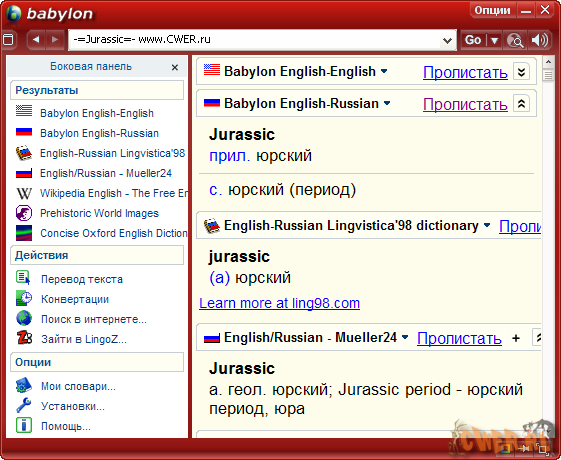This screenshot has height=460, width=561.
Task: Click the Мои словари book icon
Action: pos(24,385)
